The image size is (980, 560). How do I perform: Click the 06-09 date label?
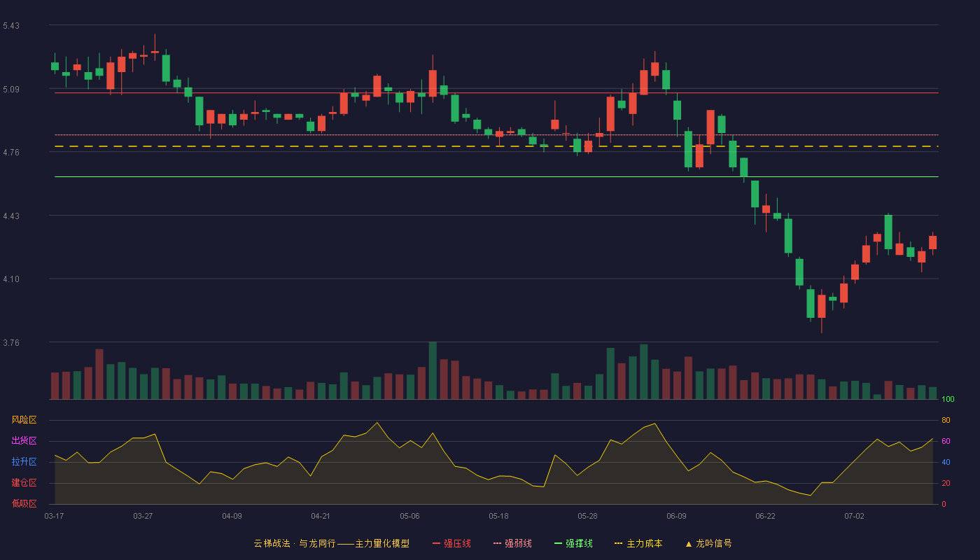tap(676, 516)
